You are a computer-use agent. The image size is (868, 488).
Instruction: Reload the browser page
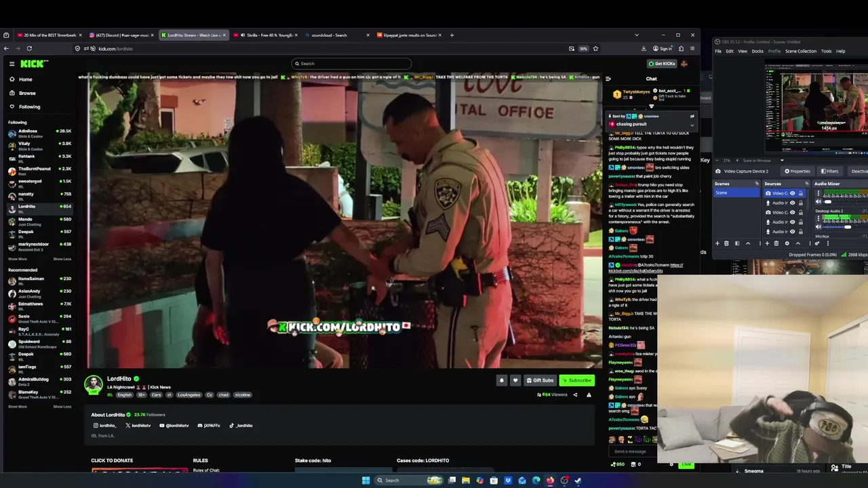[29, 48]
